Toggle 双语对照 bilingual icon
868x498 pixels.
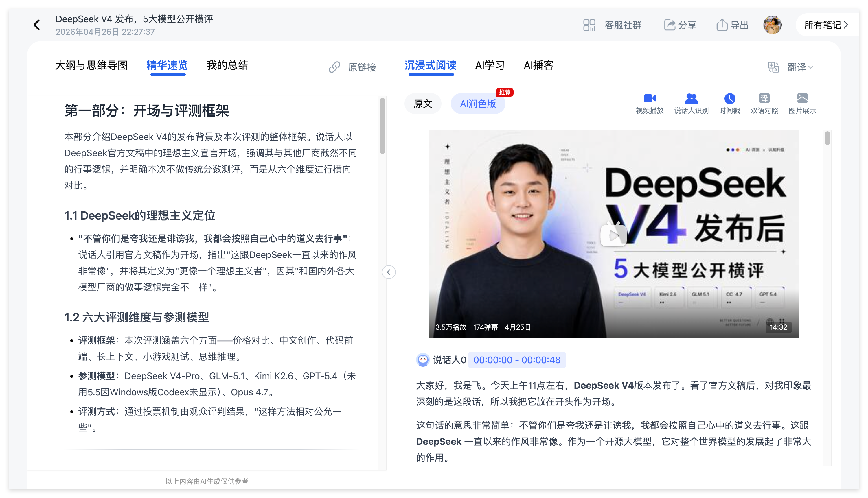click(764, 99)
